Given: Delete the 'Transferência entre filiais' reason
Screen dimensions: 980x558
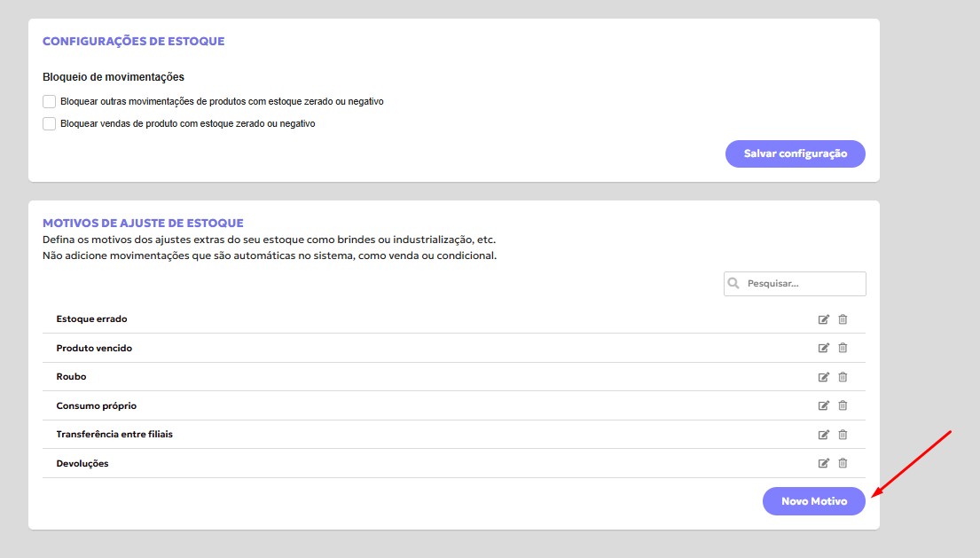Looking at the screenshot, I should pos(843,435).
